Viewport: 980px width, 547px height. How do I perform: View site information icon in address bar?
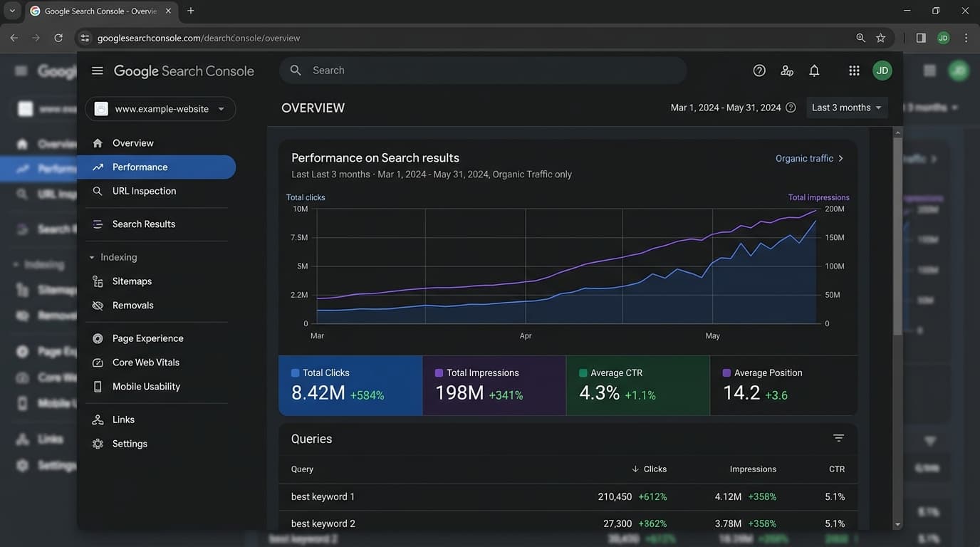(85, 38)
